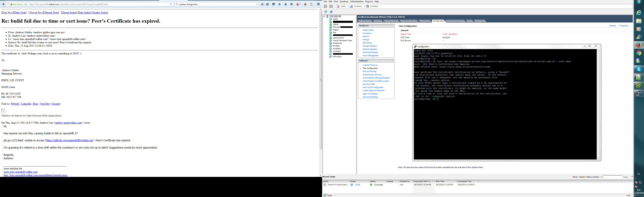Open the sort dropdown in Requested Start Time column
The width and height of the screenshot is (644, 197).
pyautogui.click(x=433, y=182)
